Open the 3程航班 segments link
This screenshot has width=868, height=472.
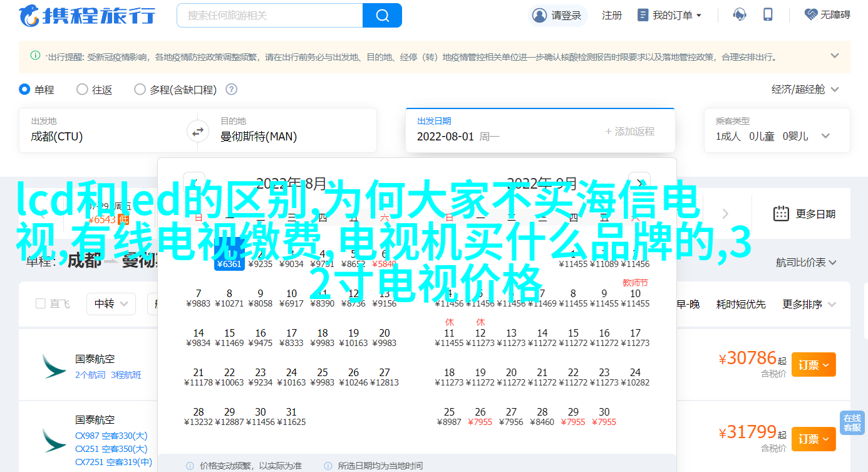(126, 375)
